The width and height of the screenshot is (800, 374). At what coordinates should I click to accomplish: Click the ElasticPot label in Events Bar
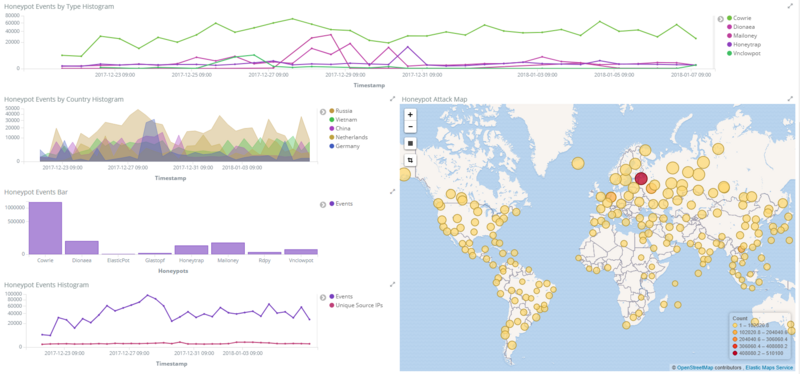[118, 260]
